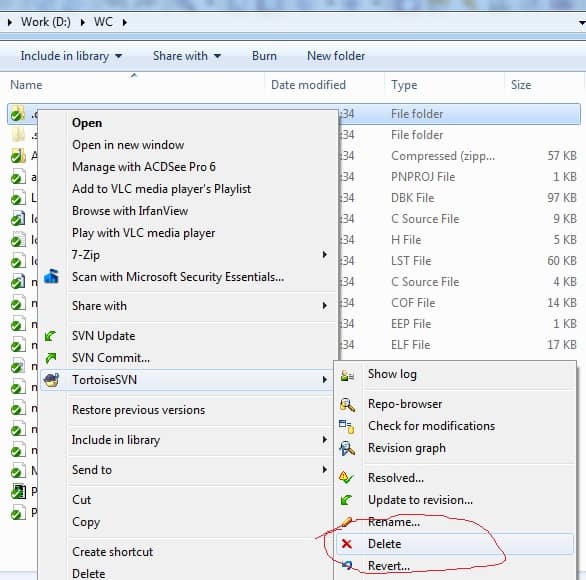
Task: Expand the 7-Zip submenu arrow
Action: coord(324,255)
